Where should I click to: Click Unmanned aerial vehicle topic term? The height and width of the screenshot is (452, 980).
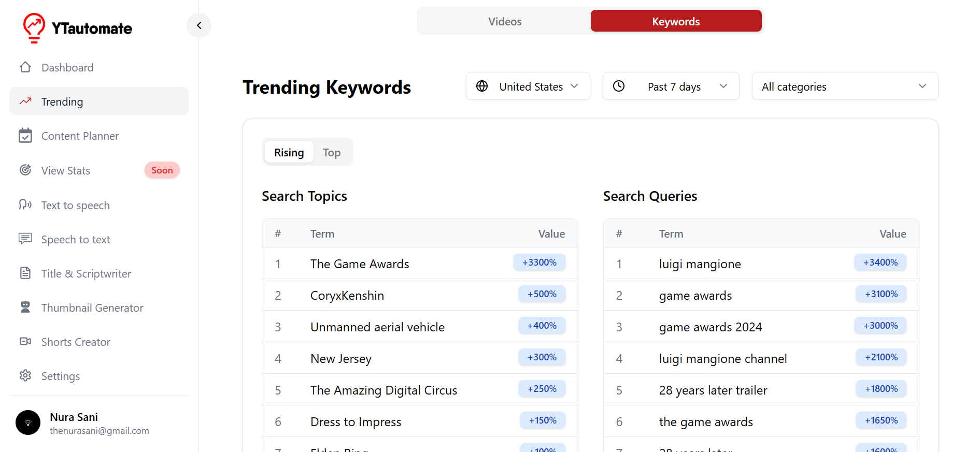(x=377, y=327)
